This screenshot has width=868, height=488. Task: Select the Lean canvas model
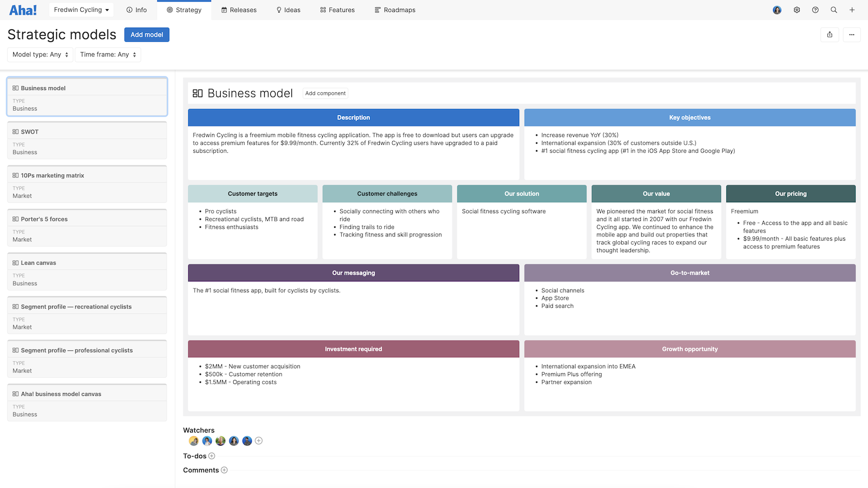(87, 272)
